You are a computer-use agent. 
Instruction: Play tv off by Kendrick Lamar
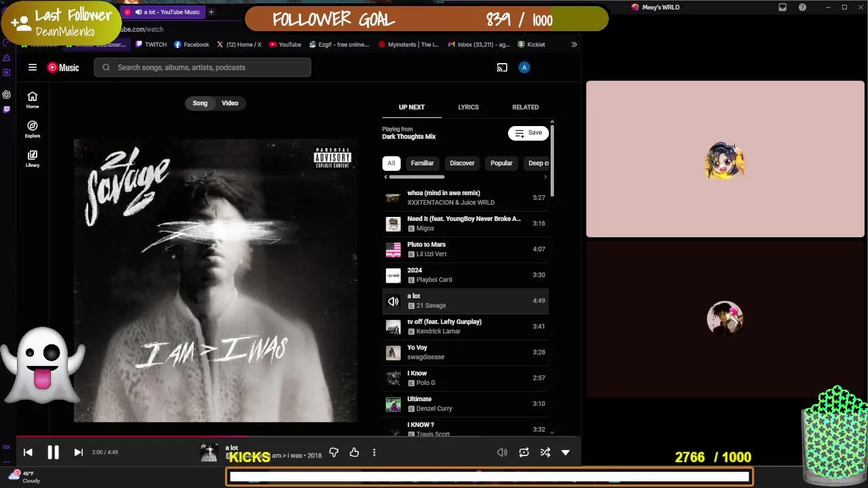pos(465,326)
